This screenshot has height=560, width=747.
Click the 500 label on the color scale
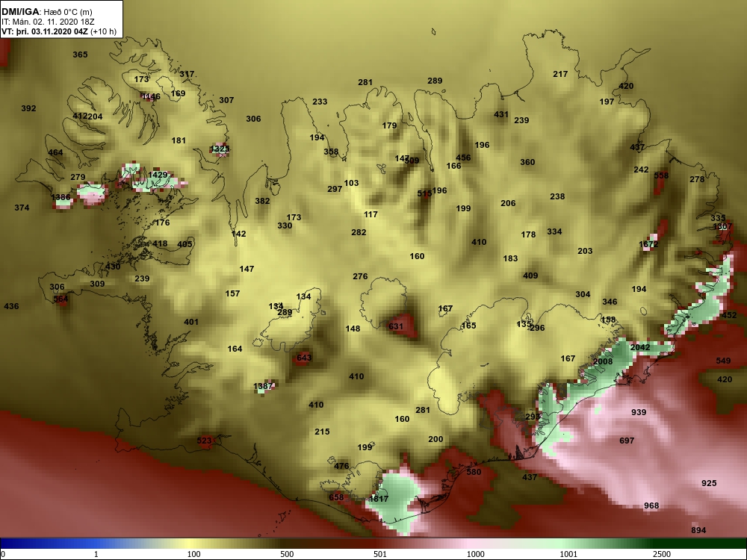287,554
